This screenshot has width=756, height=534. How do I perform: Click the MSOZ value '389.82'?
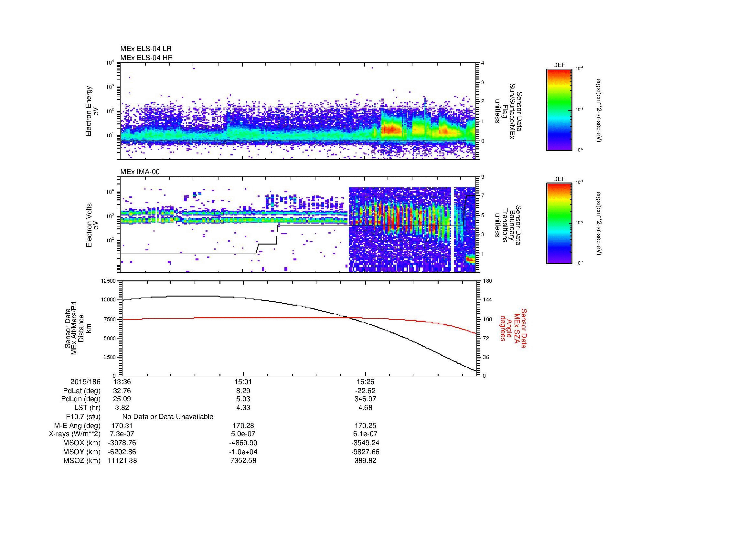click(366, 461)
